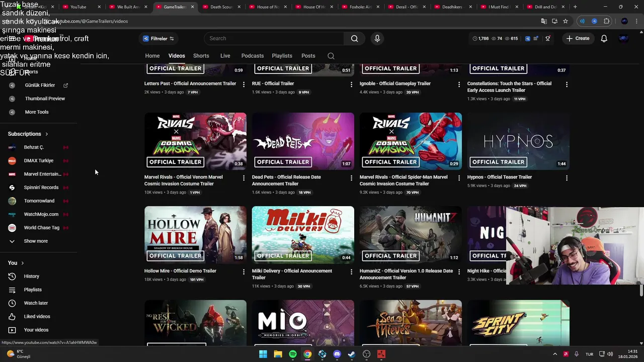Screen dimensions: 644x362
Task: Open options for HumanitZ video
Action: coord(459,271)
